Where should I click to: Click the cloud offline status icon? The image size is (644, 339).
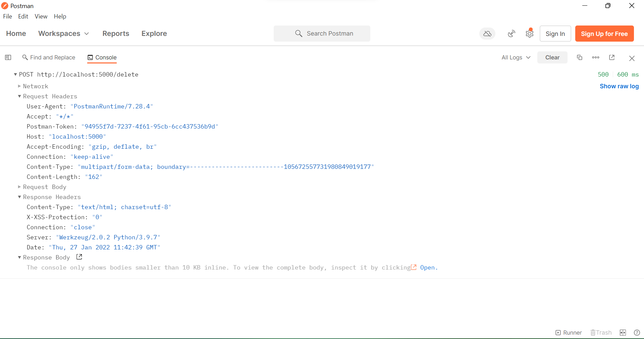(487, 34)
